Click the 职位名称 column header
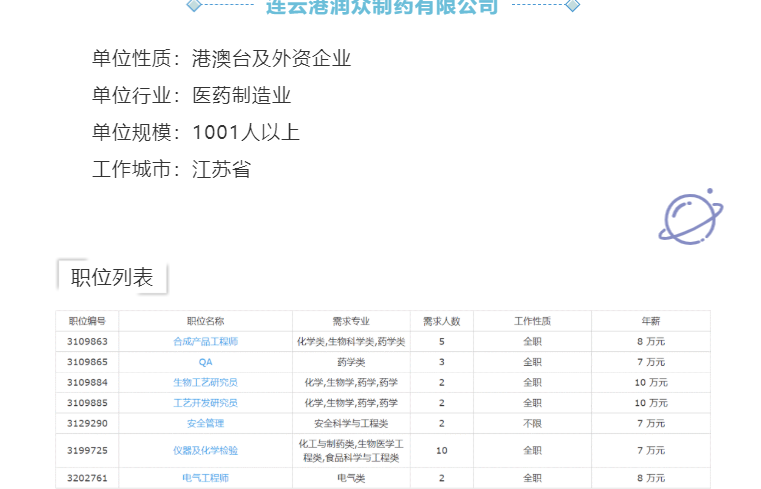The height and width of the screenshot is (489, 761). tap(205, 321)
